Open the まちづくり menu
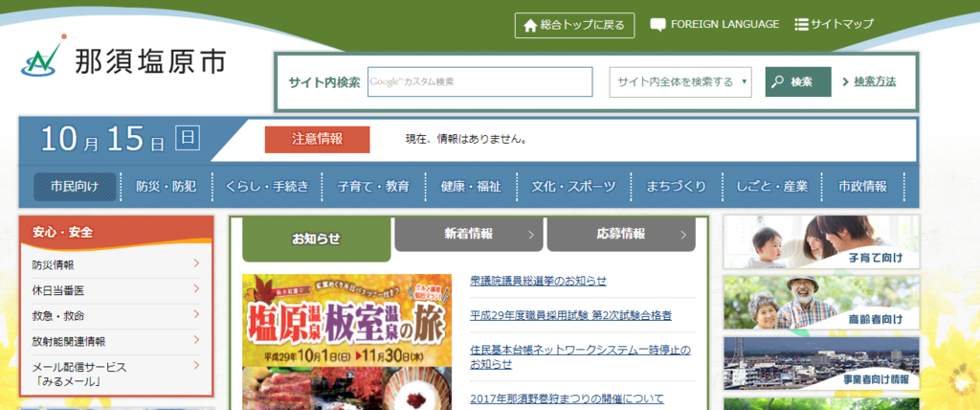 pos(677,187)
